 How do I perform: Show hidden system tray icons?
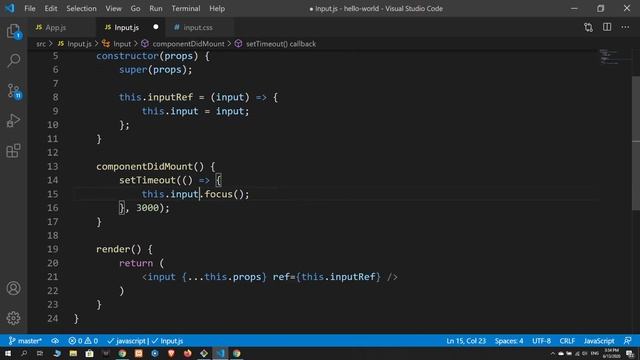click(553, 353)
